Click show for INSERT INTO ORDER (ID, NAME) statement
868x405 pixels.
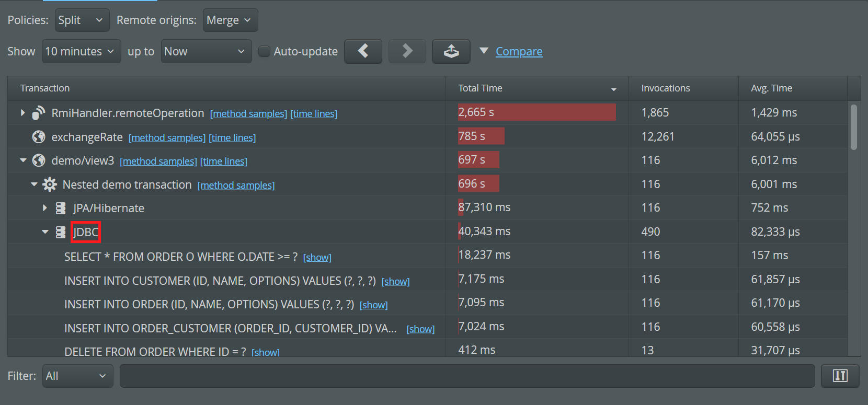(373, 305)
